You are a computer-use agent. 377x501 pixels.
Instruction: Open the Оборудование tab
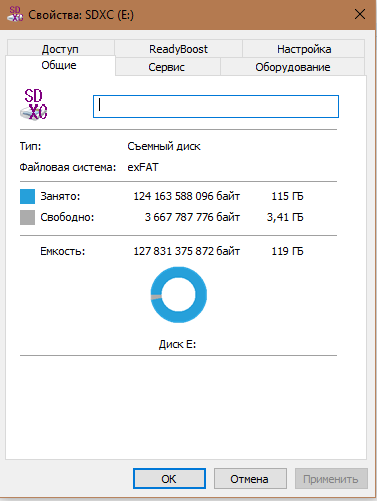tap(293, 67)
